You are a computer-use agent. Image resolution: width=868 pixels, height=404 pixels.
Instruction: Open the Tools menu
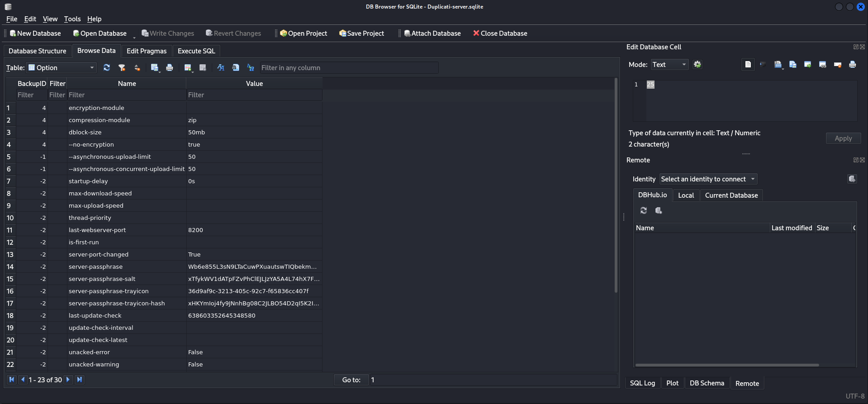click(x=72, y=19)
